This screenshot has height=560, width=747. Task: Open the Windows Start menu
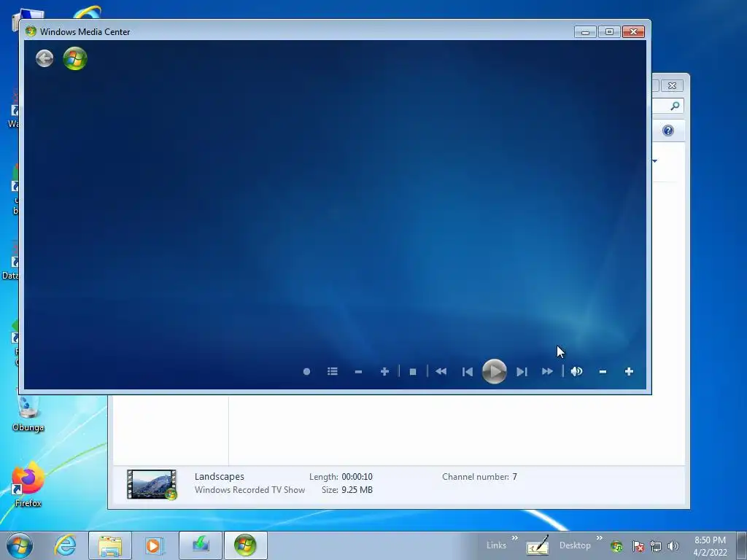pyautogui.click(x=19, y=545)
